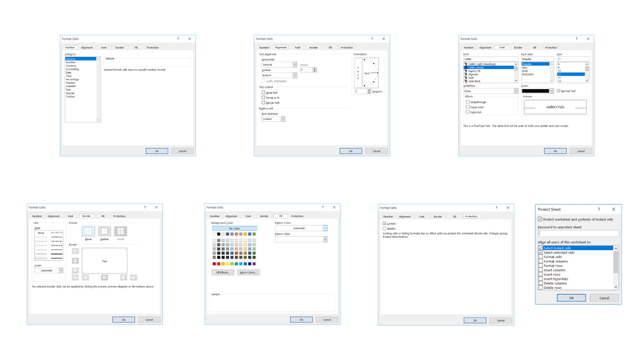Check the Strikethrough effect option
Screen dimensions: 644x362
click(x=468, y=103)
